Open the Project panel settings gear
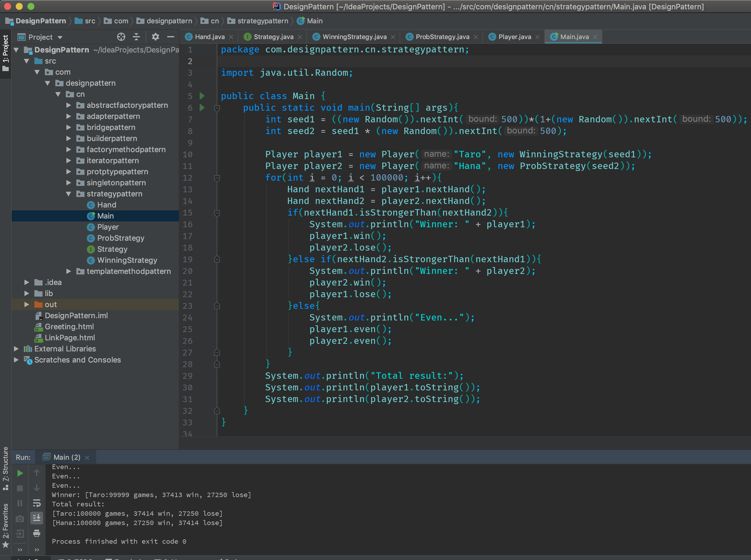Screen dimensions: 751x560 pyautogui.click(x=155, y=37)
